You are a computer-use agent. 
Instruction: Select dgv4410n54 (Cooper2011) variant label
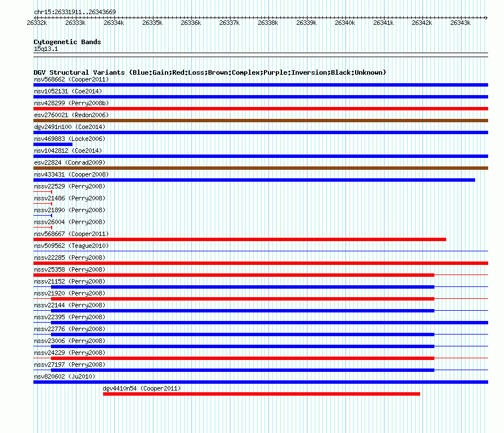click(142, 388)
